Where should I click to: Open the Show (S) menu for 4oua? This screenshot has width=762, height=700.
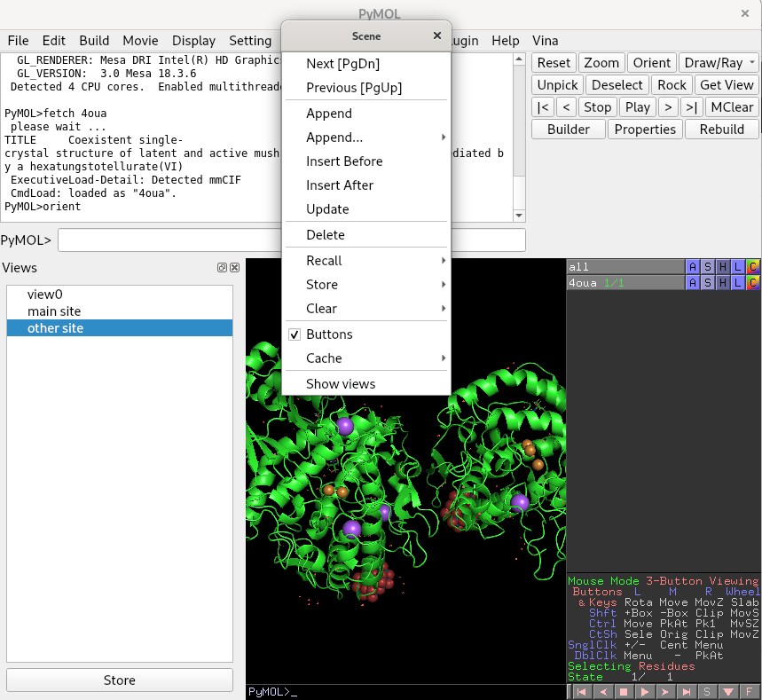click(708, 283)
